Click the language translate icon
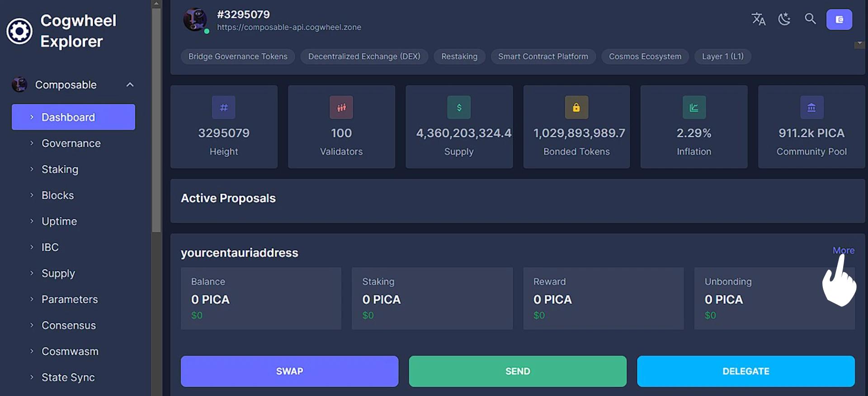 tap(758, 19)
